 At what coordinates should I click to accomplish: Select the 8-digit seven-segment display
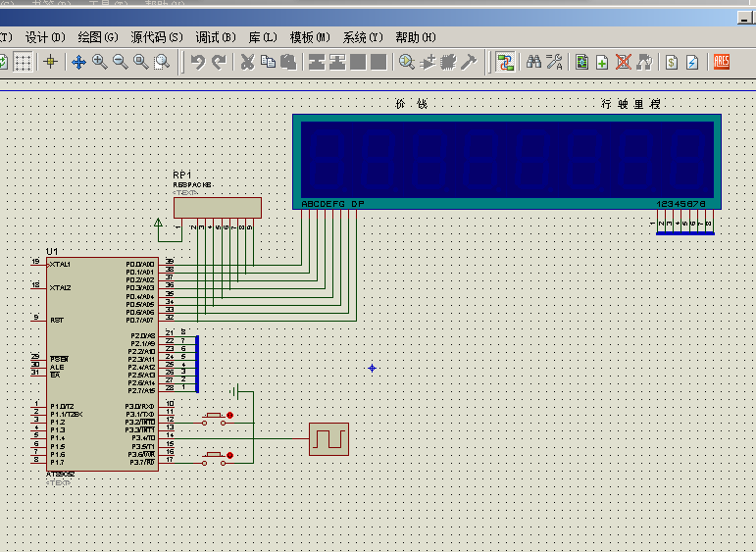click(x=507, y=162)
